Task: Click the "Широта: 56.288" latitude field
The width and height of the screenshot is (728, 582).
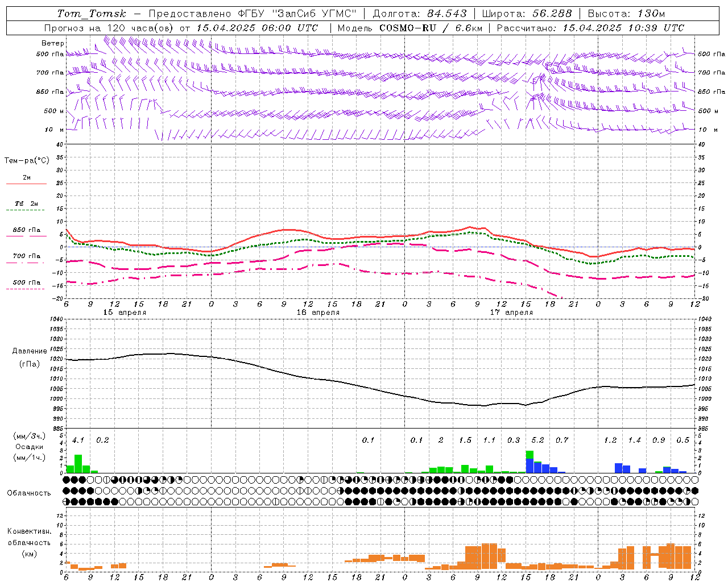Action: (527, 14)
